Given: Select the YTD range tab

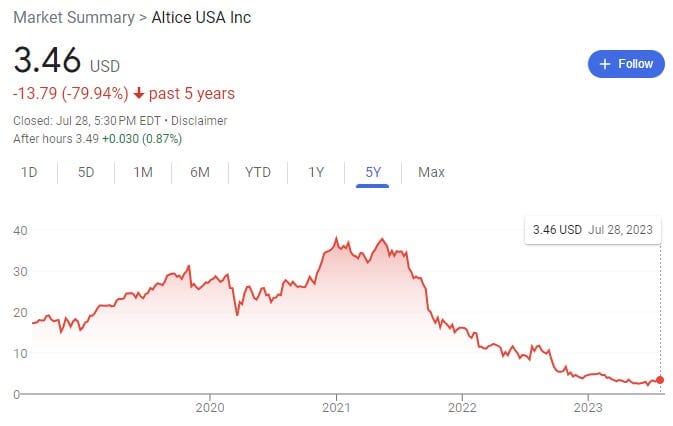Looking at the screenshot, I should (258, 172).
